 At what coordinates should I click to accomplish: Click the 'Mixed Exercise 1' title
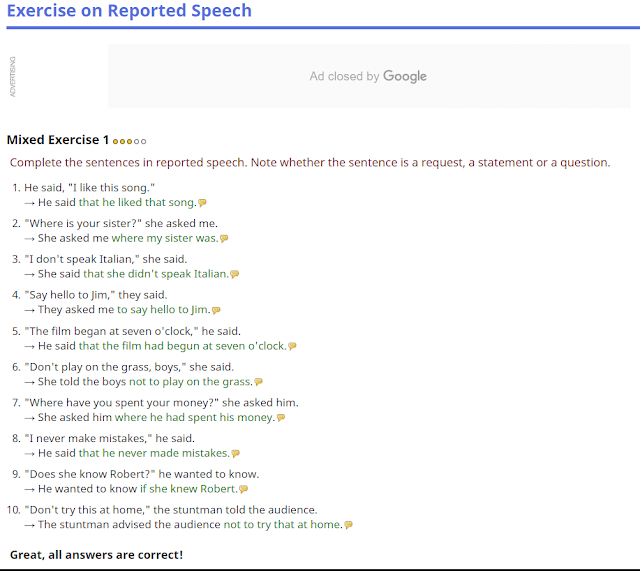click(x=58, y=140)
